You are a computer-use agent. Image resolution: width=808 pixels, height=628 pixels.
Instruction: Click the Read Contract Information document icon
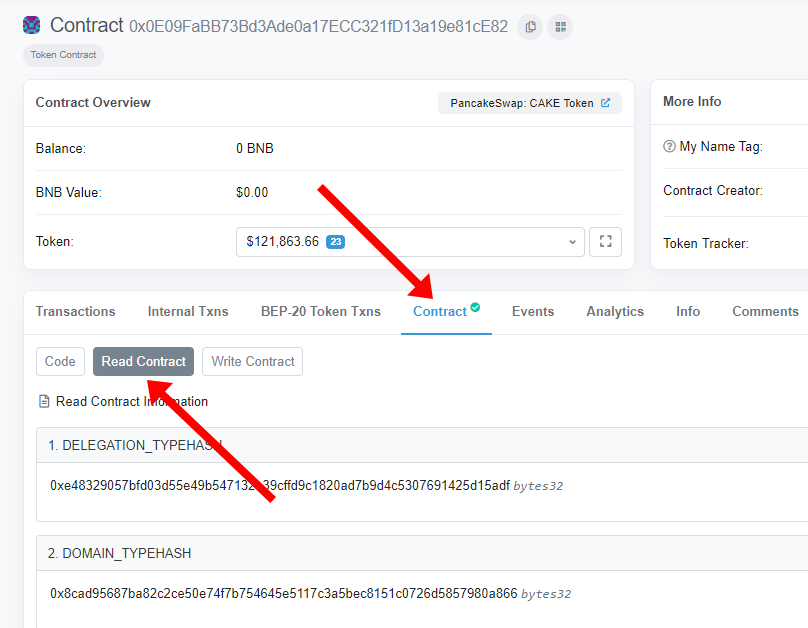44,402
